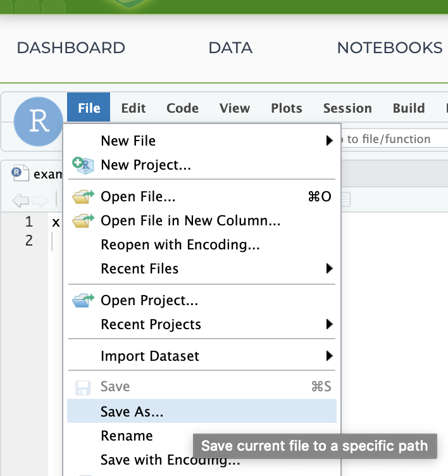The width and height of the screenshot is (448, 476).
Task: Select Rename from the File menu
Action: [x=127, y=436]
